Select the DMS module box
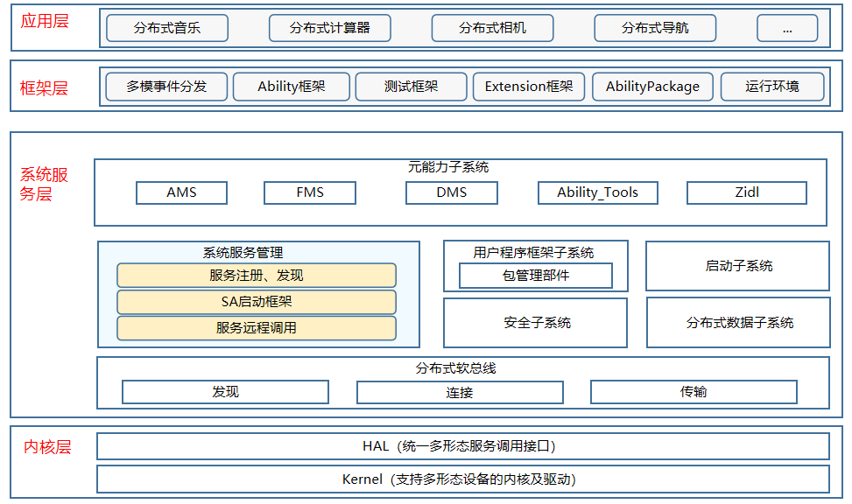Screen dimensions: 852x504 tap(452, 192)
